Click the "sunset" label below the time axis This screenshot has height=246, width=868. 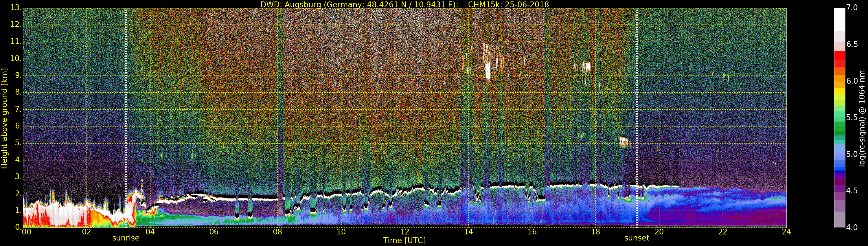[637, 238]
